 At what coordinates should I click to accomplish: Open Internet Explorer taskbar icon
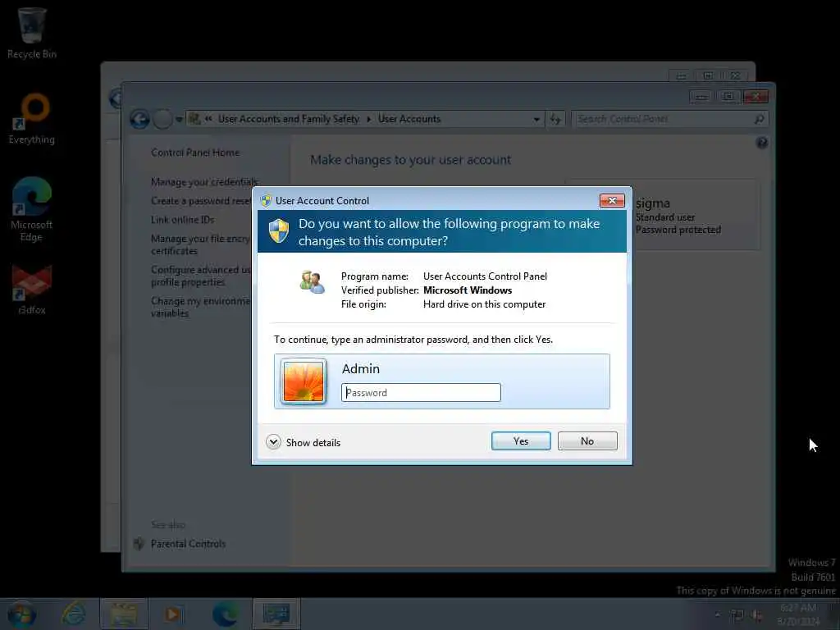74,614
